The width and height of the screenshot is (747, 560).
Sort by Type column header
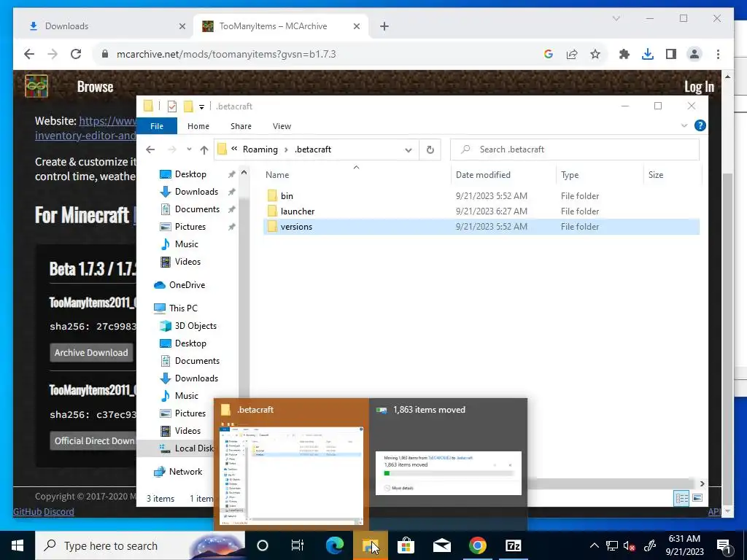[570, 175]
